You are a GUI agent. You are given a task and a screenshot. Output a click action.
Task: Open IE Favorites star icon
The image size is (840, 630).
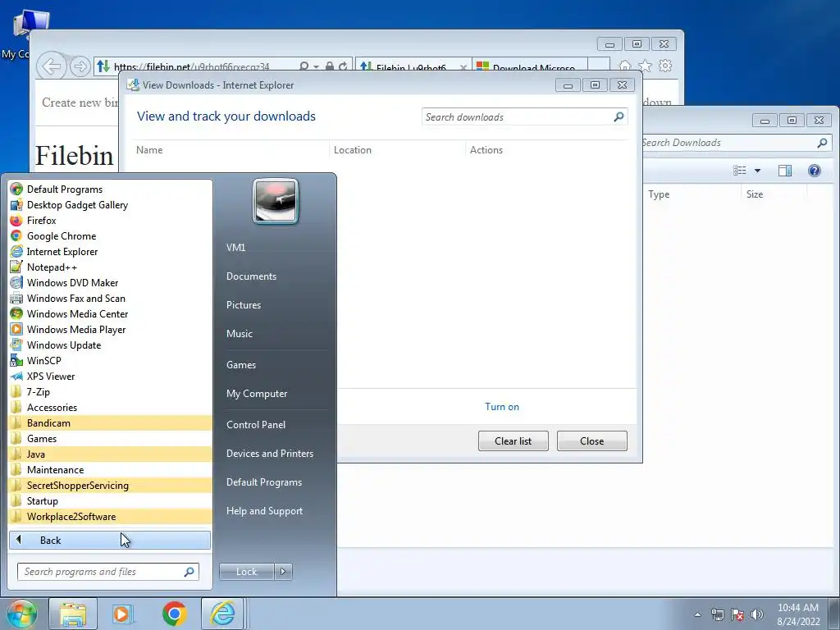645,66
